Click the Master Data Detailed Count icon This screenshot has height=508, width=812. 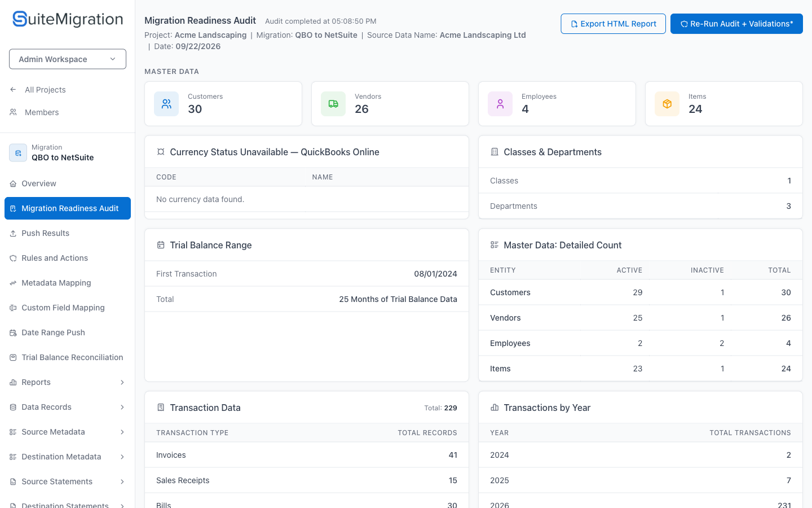pos(495,245)
